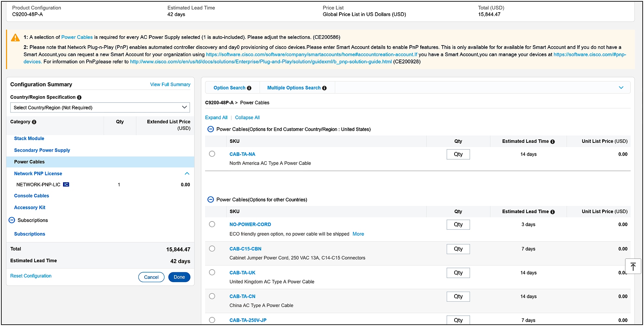Screen dimensions: 644x326
Task: Collapse the Network PNP License section chevron
Action: 187,174
